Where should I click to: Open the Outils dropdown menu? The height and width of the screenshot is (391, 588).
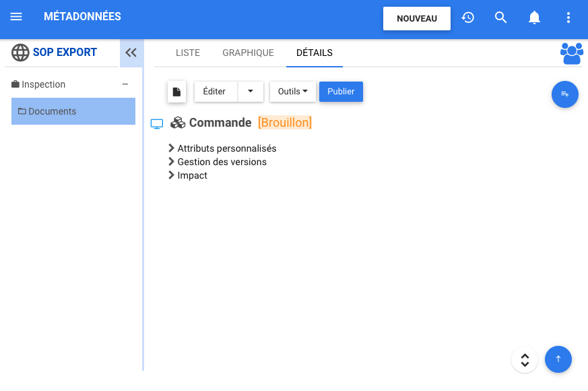292,92
